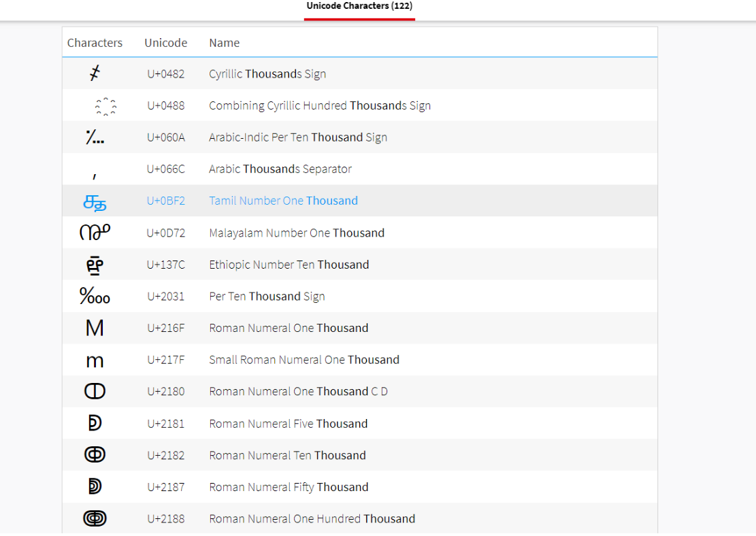The width and height of the screenshot is (756, 536).
Task: Click the Unicode column header
Action: click(x=165, y=43)
